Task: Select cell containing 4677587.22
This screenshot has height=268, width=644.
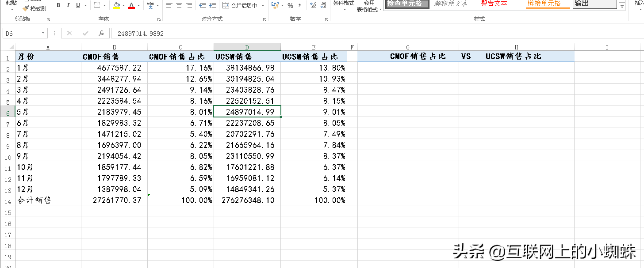Action: [x=114, y=68]
